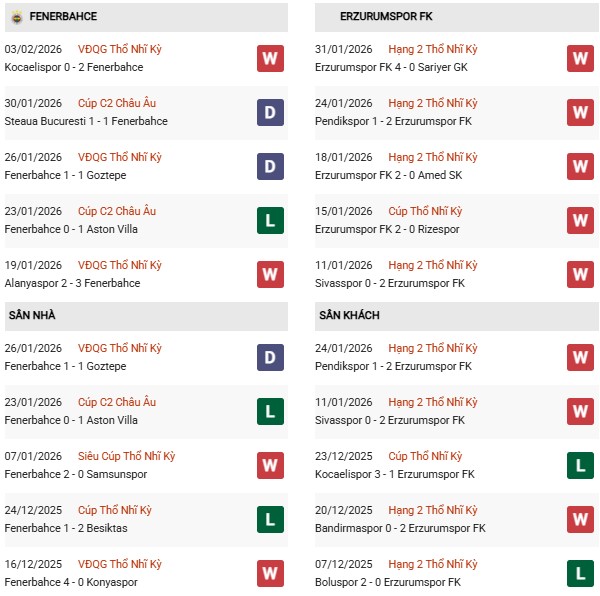Click win badge for Alanyaspor 2 - 3 Fenerbahce
This screenshot has height=596, width=600.
(270, 274)
